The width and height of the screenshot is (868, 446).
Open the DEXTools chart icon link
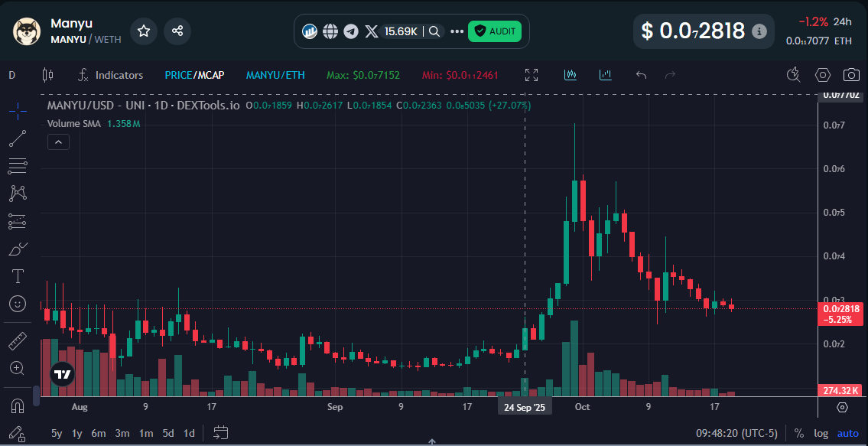click(x=310, y=31)
